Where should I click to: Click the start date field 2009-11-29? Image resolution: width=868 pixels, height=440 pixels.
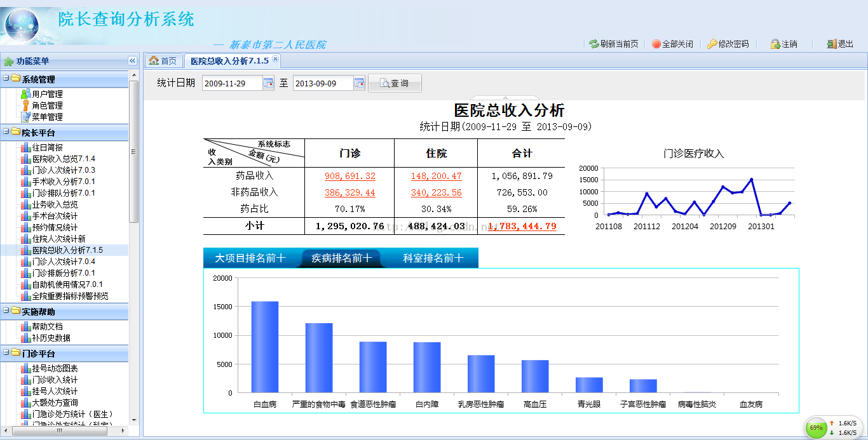[233, 83]
